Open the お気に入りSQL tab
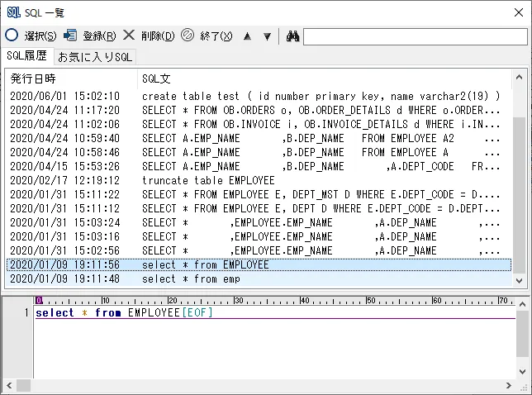Screen dimensions: 532x395 click(95, 57)
